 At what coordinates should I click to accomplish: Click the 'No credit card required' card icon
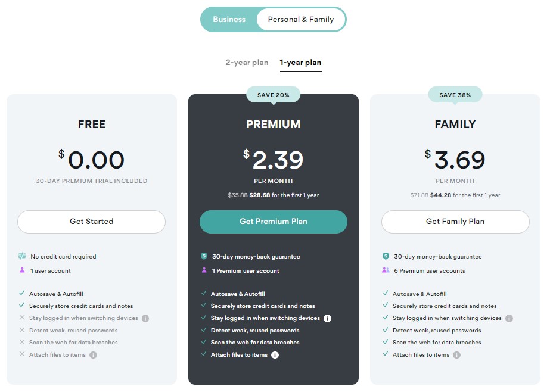22,256
